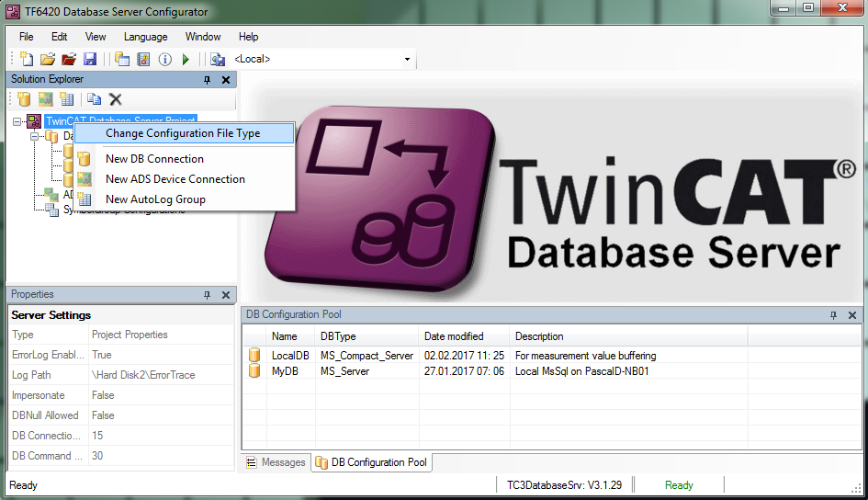
Task: Click the information (i) toolbar icon
Action: click(165, 60)
